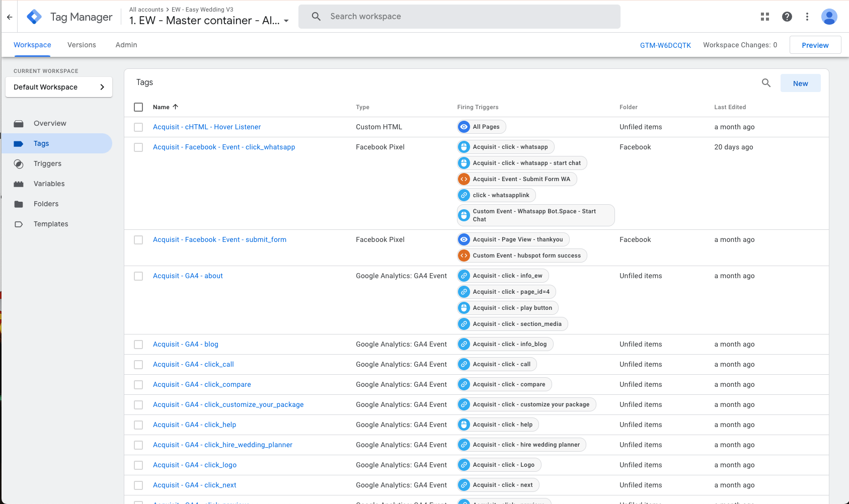Click the whatsapplink trigger link icon
Viewport: 849px width, 504px height.
click(x=464, y=195)
